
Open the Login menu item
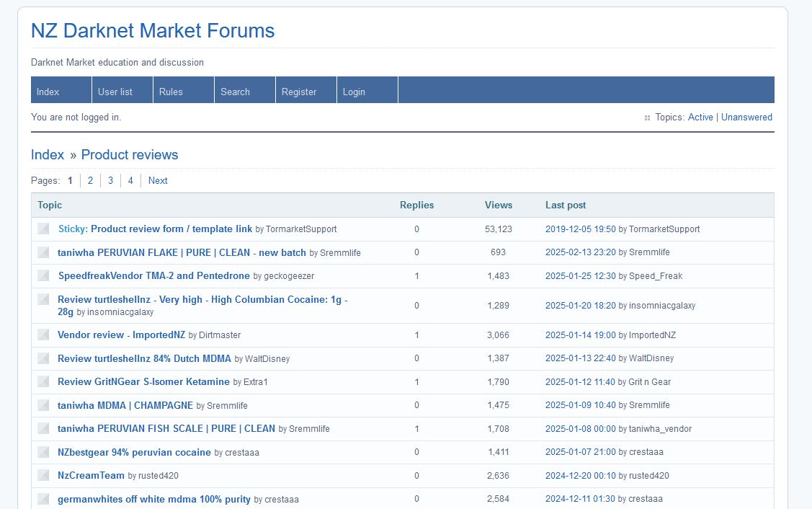(x=367, y=90)
